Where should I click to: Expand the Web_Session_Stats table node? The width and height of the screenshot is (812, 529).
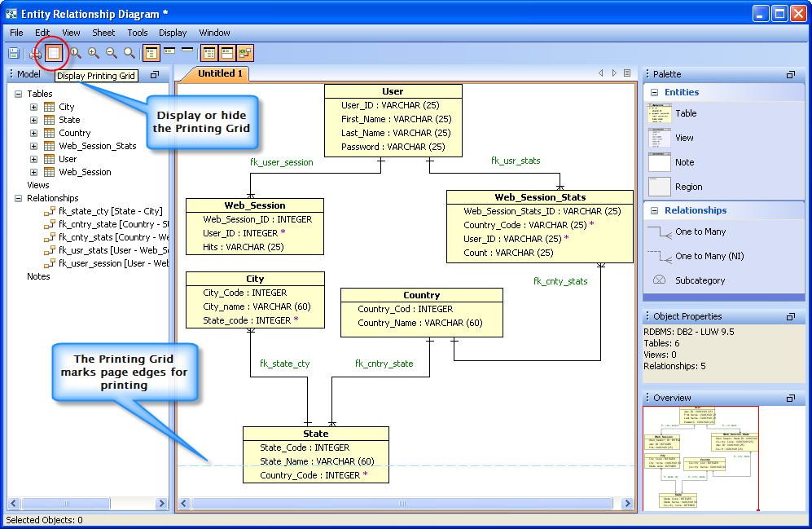coord(33,146)
